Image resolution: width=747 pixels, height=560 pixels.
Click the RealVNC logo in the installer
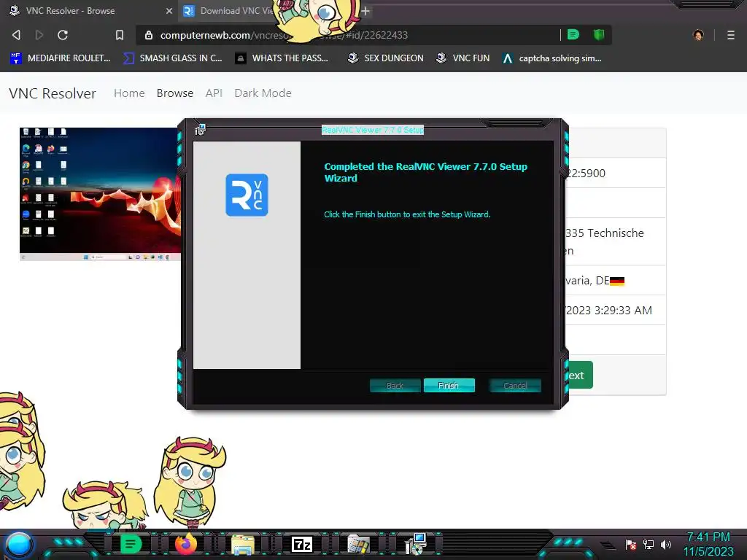247,195
